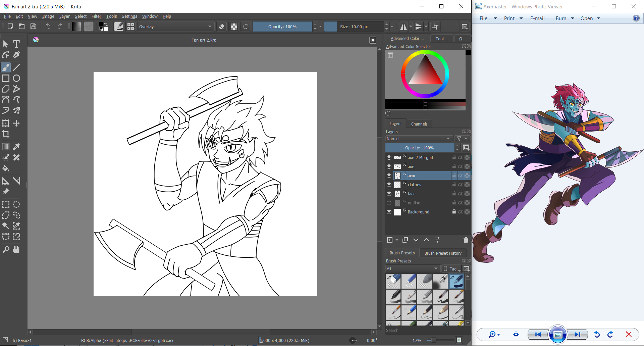
Task: Open the layer filter dropdown
Action: coord(462,139)
